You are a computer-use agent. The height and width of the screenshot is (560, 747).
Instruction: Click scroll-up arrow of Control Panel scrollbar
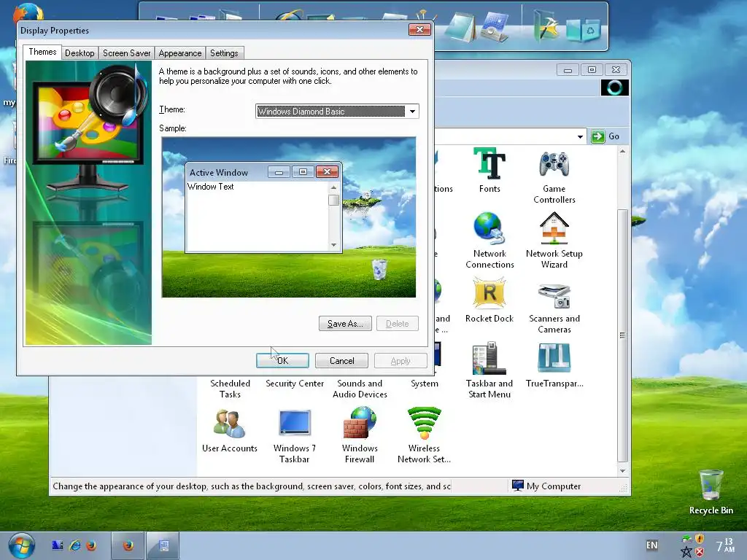622,152
